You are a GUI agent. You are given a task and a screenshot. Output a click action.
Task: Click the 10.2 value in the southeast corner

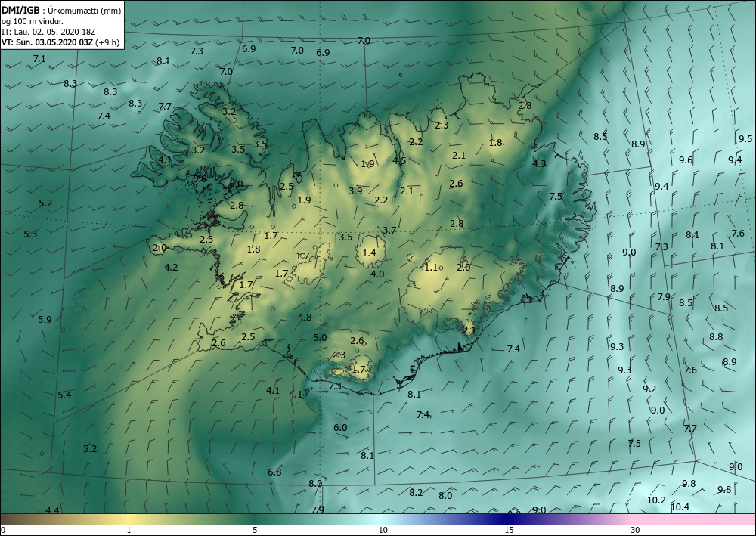pyautogui.click(x=656, y=500)
